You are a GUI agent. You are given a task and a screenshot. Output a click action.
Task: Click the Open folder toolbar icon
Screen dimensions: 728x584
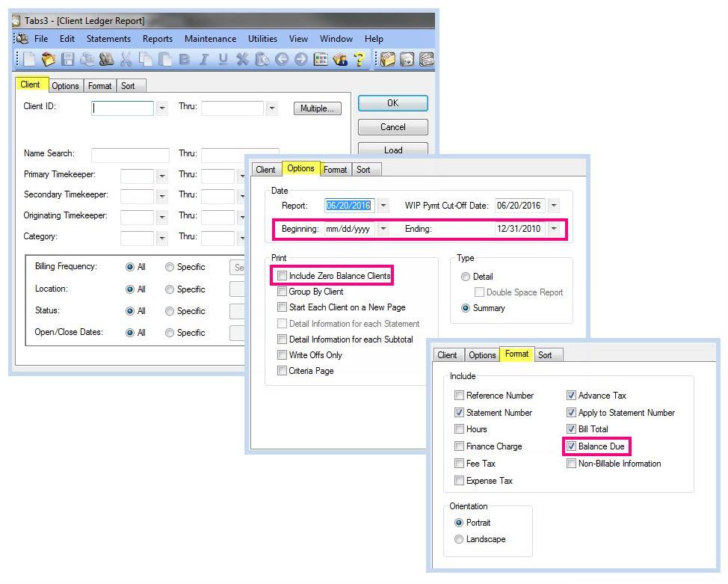click(x=49, y=60)
